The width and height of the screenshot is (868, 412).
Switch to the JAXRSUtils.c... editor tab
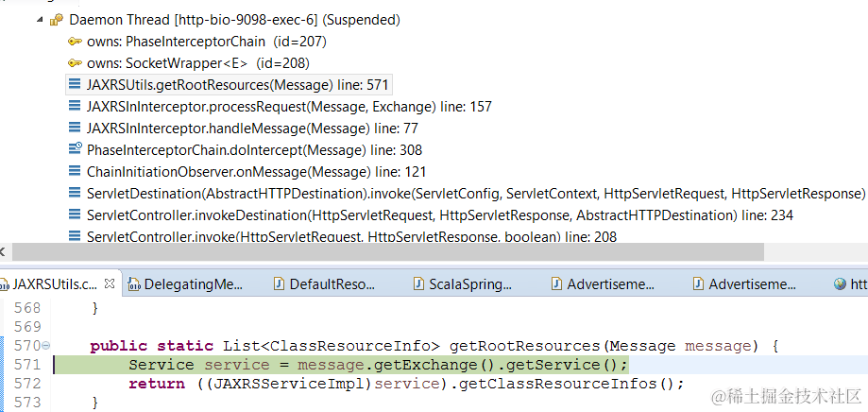pyautogui.click(x=54, y=284)
